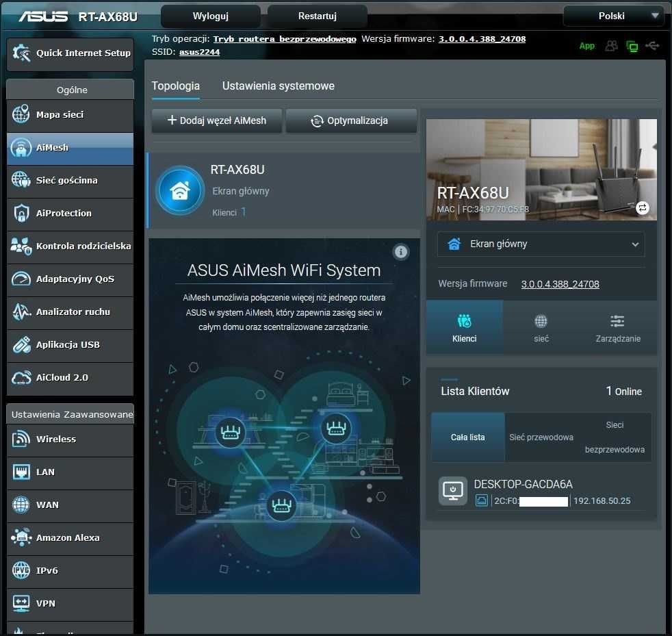This screenshot has width=672, height=636.
Task: Click the Kontrola rodzicielska icon
Action: click(21, 246)
